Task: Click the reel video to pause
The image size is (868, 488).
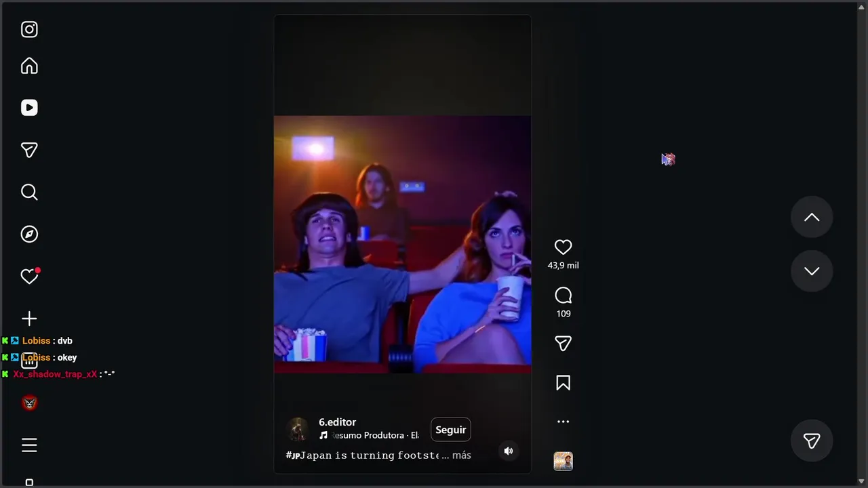Action: [x=402, y=244]
